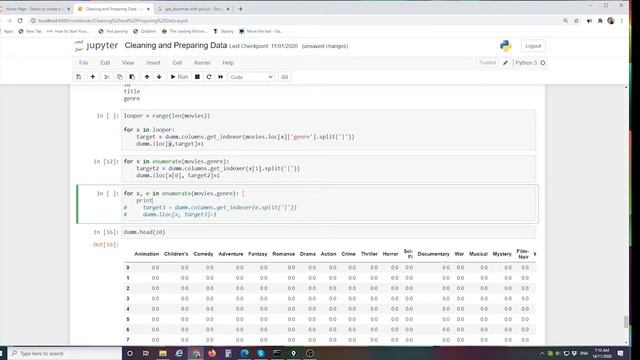Restart the kernel with circular arrow icon
640x360 pixels.
tap(209, 77)
